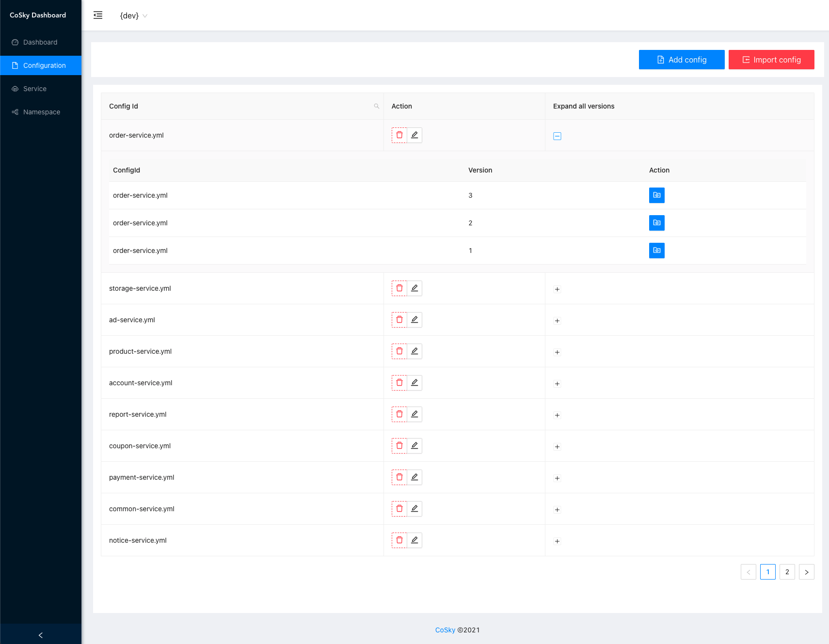Edit coupon-service.yml config

click(414, 446)
